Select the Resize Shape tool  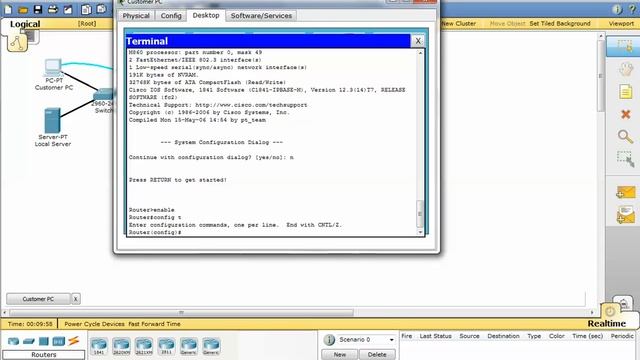coord(625,159)
